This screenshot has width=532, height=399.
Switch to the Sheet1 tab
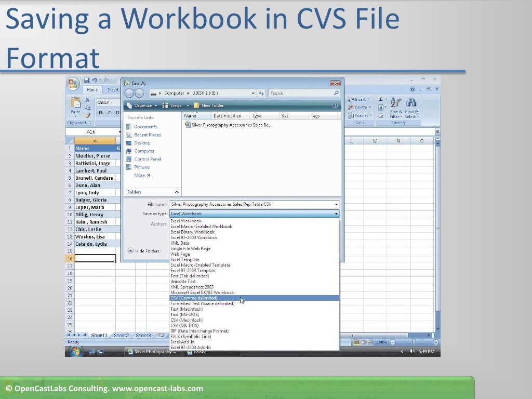99,335
